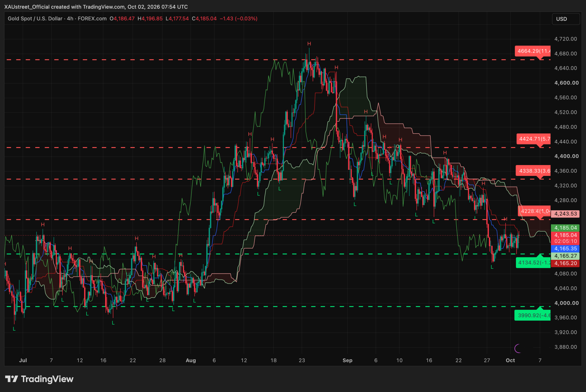Viewport: 586px width, 392px height.
Task: Select the 4228.4 resistance level label
Action: pos(534,211)
